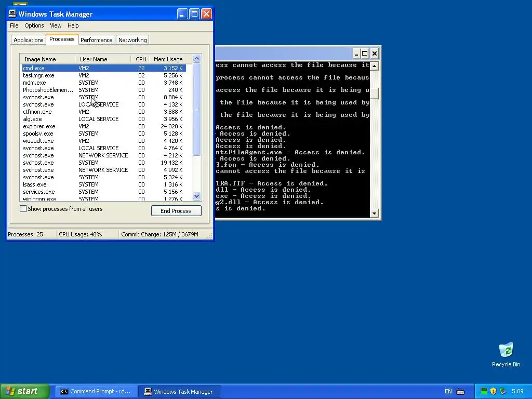The image size is (532, 399).
Task: Sort by User Name column header
Action: point(103,59)
